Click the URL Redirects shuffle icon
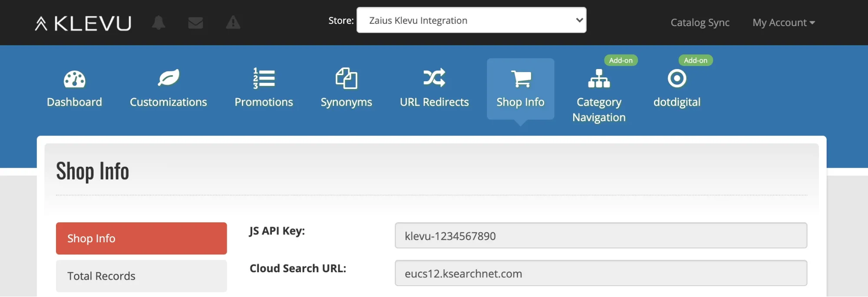Image resolution: width=868 pixels, height=297 pixels. pyautogui.click(x=434, y=78)
